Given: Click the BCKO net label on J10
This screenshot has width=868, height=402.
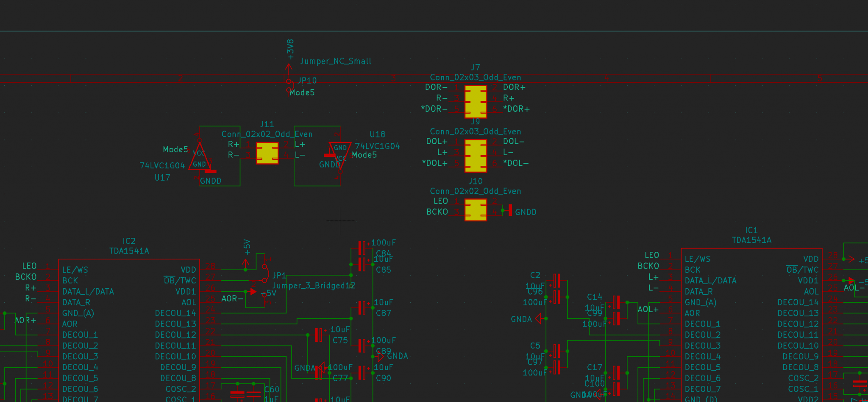Looking at the screenshot, I should pos(437,212).
